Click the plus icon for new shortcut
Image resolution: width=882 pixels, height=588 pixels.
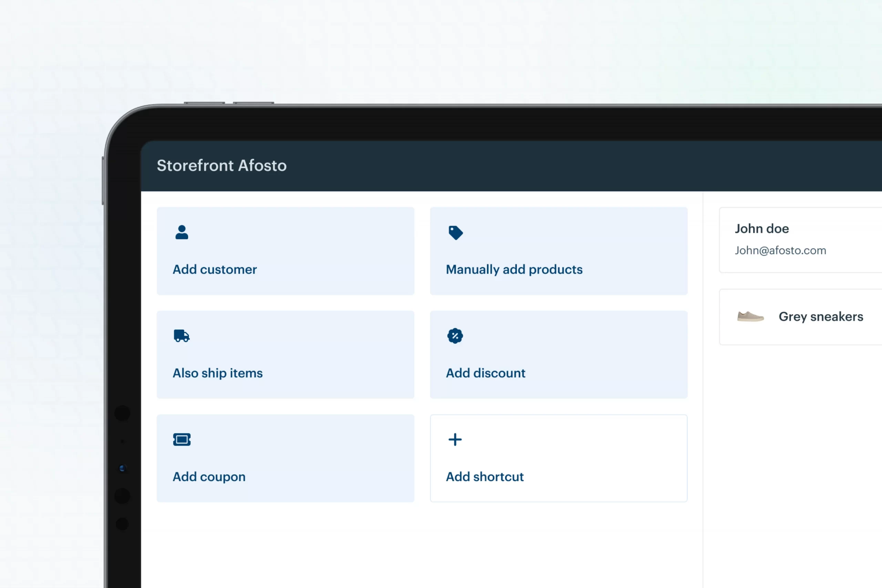pos(455,440)
